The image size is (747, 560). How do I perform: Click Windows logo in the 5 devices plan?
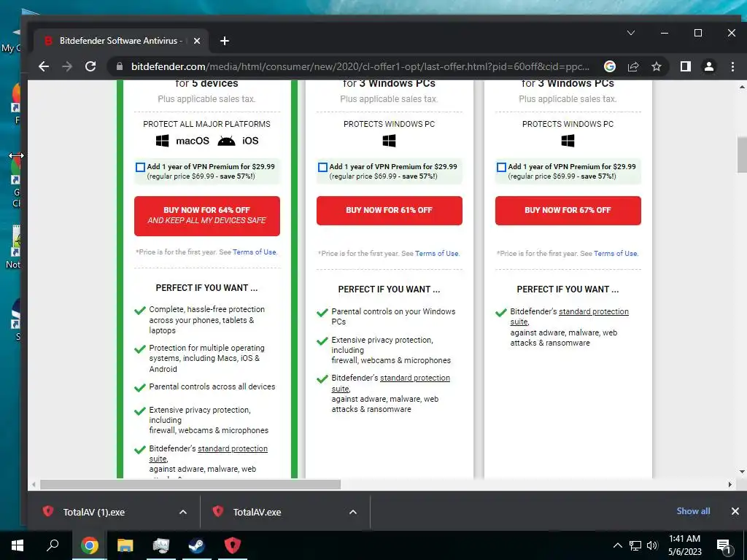pos(163,141)
